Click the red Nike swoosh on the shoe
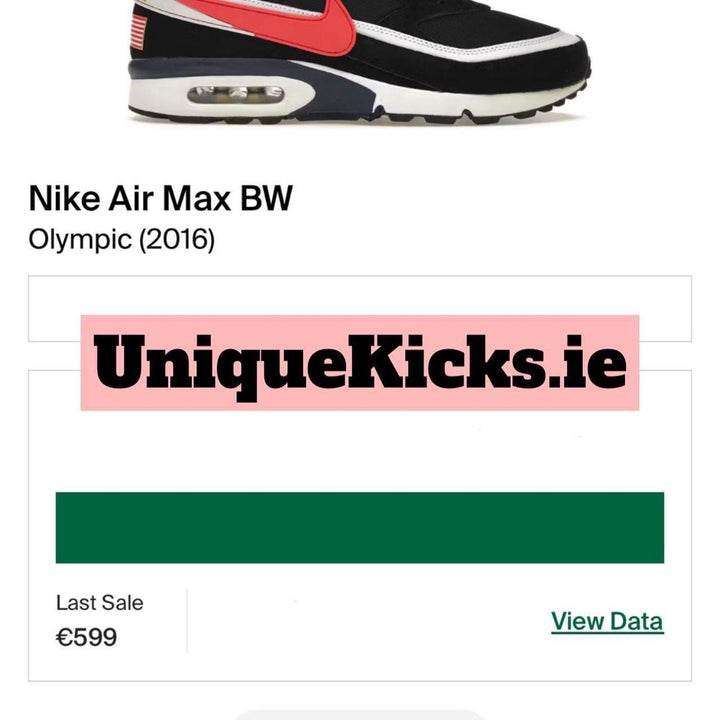This screenshot has height=720, width=720. coord(294,25)
